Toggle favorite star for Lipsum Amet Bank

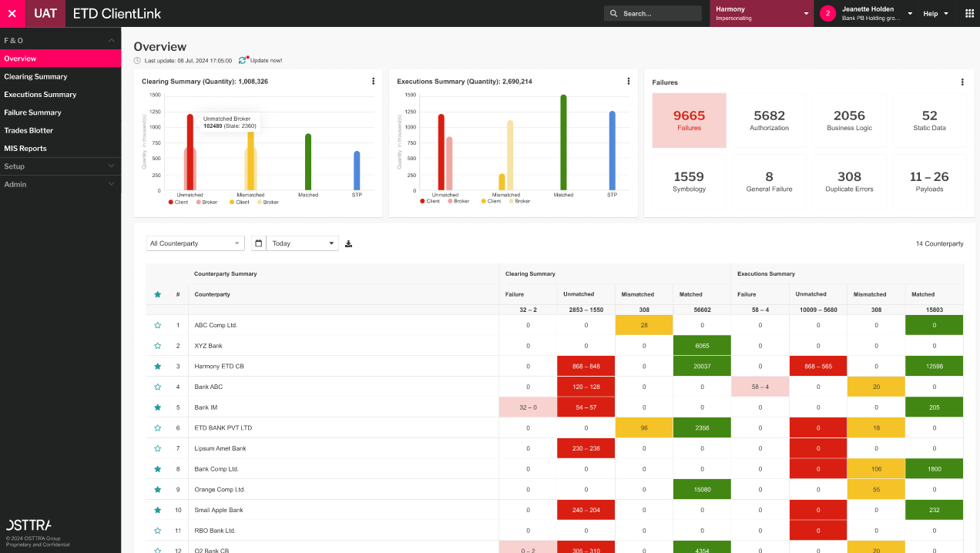pyautogui.click(x=158, y=448)
